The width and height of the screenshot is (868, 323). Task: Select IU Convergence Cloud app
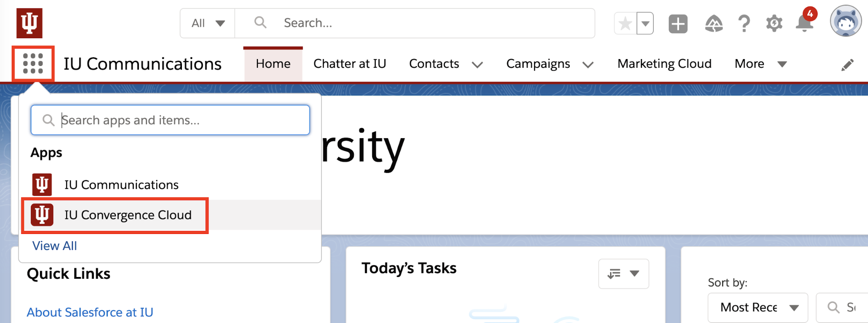point(170,215)
